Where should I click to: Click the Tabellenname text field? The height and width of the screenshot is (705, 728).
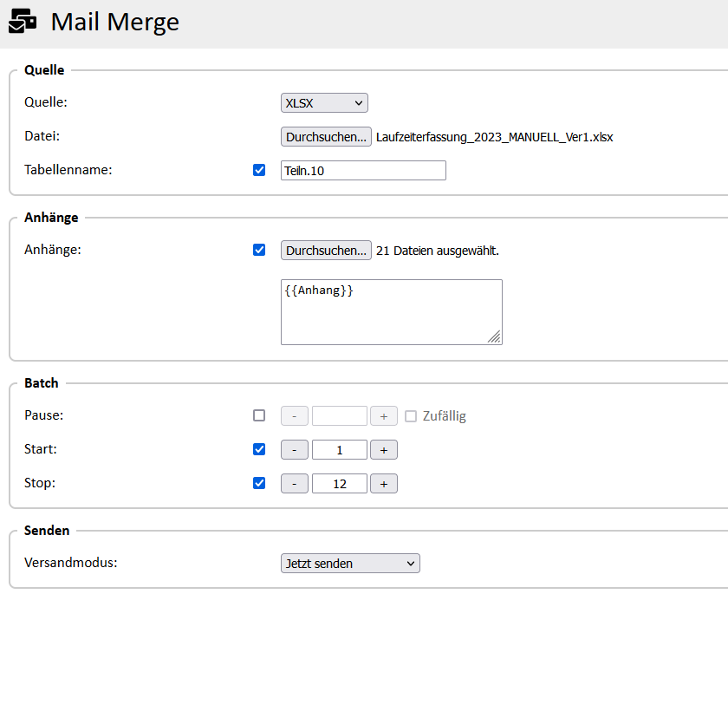[x=363, y=171]
